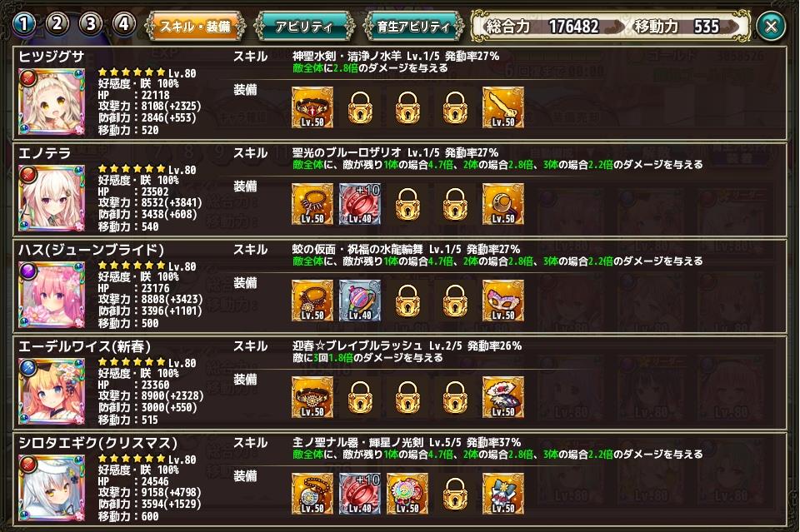Click エノテラ's Lv.50 necklace equipment

(x=312, y=204)
